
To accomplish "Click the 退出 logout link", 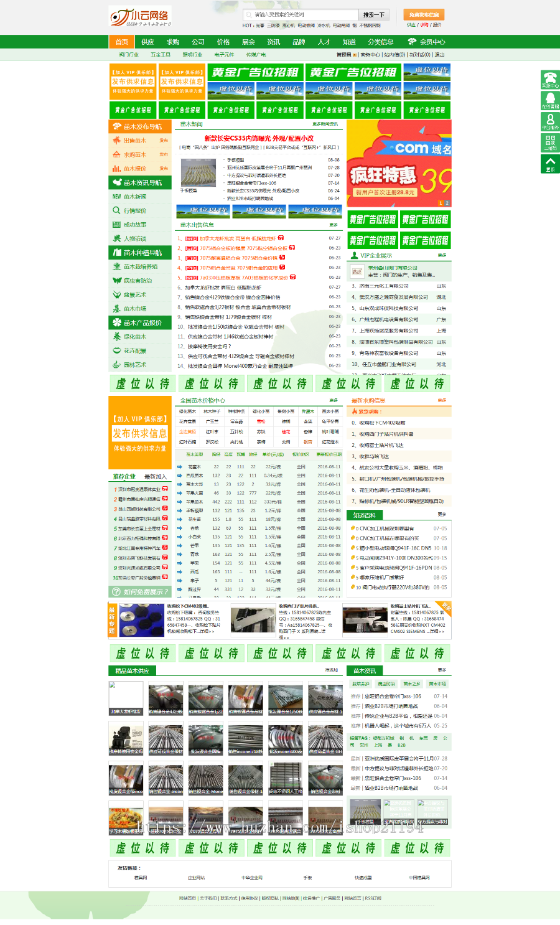I will click(x=440, y=54).
